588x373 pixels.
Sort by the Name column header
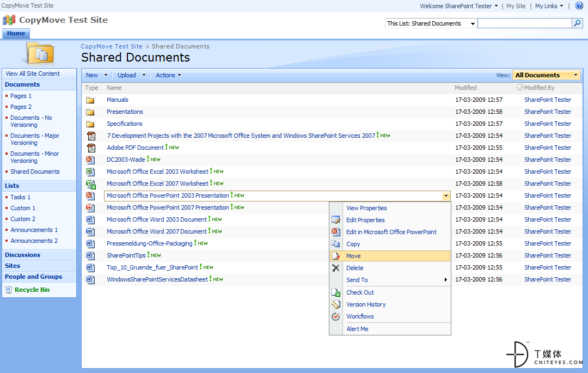(x=114, y=88)
